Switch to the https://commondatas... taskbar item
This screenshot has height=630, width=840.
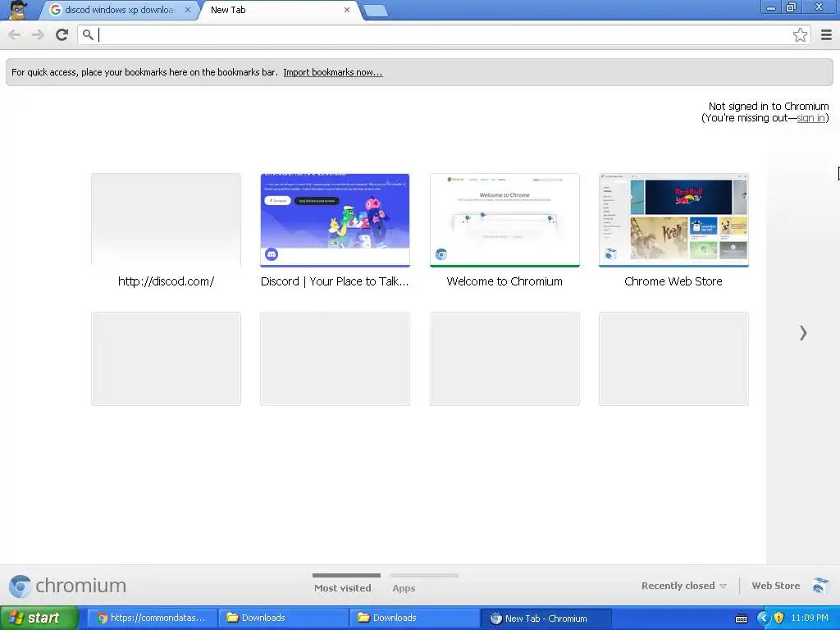pos(152,619)
